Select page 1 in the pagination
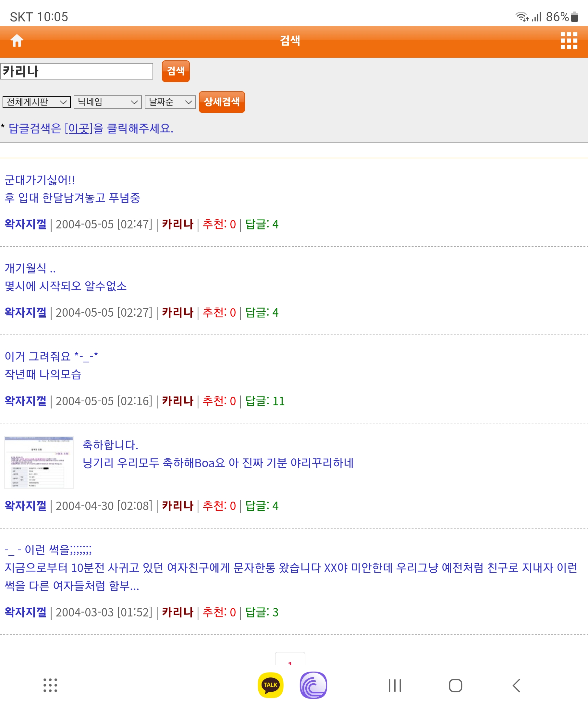 (290, 661)
